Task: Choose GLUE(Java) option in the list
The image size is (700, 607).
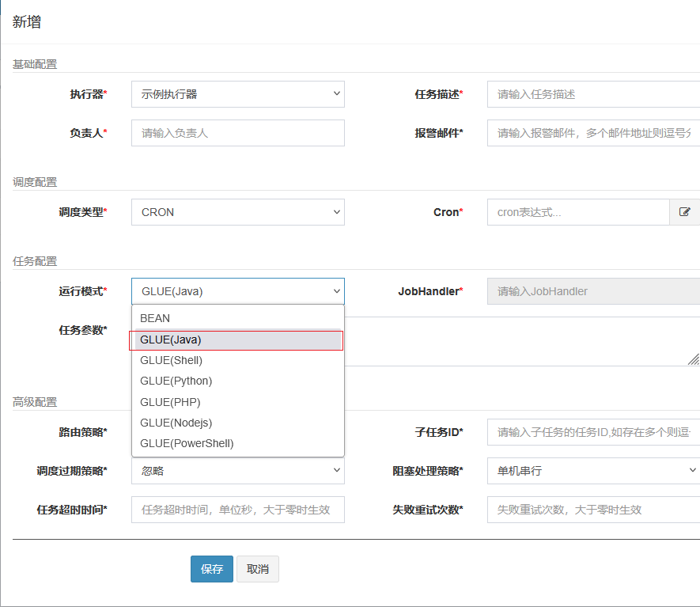Action: pos(238,340)
